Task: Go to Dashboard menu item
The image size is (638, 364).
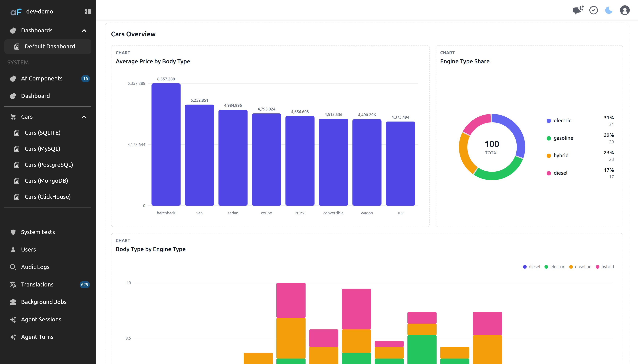Action: pos(48,96)
